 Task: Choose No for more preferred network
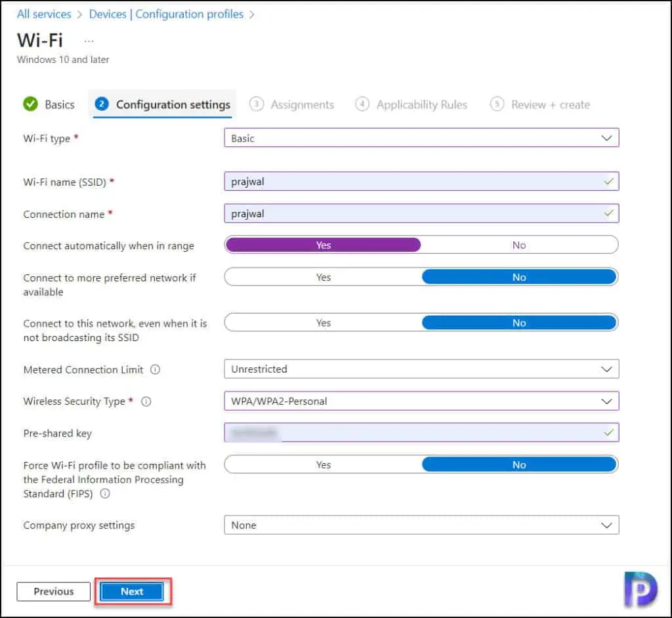[x=519, y=278]
